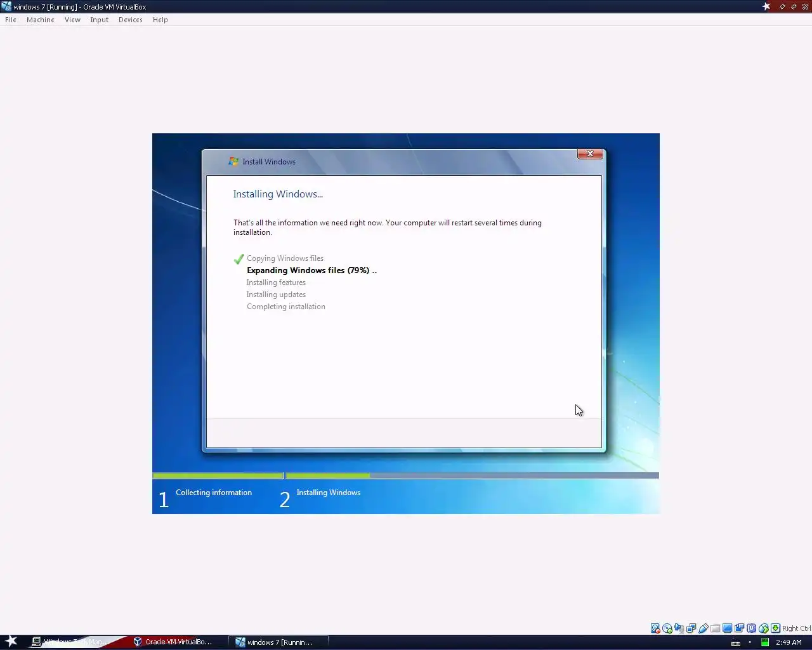Open the File menu in VirtualBox
812x650 pixels.
[11, 20]
